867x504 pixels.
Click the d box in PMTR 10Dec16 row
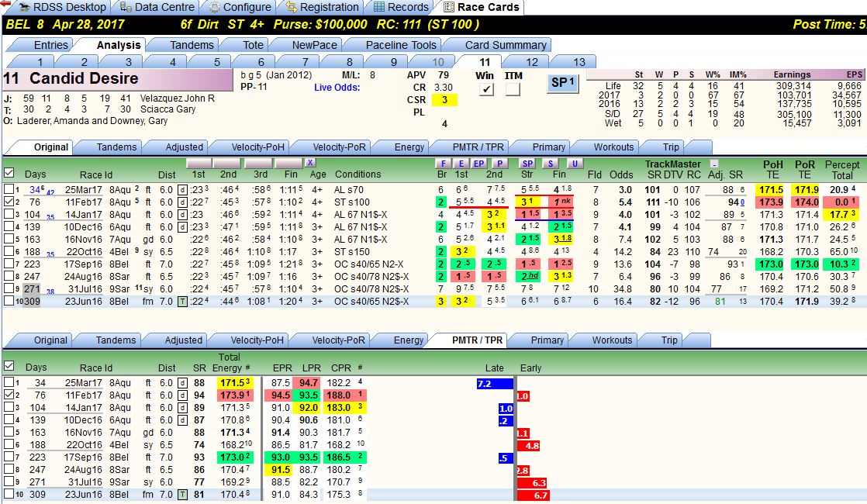coord(182,420)
